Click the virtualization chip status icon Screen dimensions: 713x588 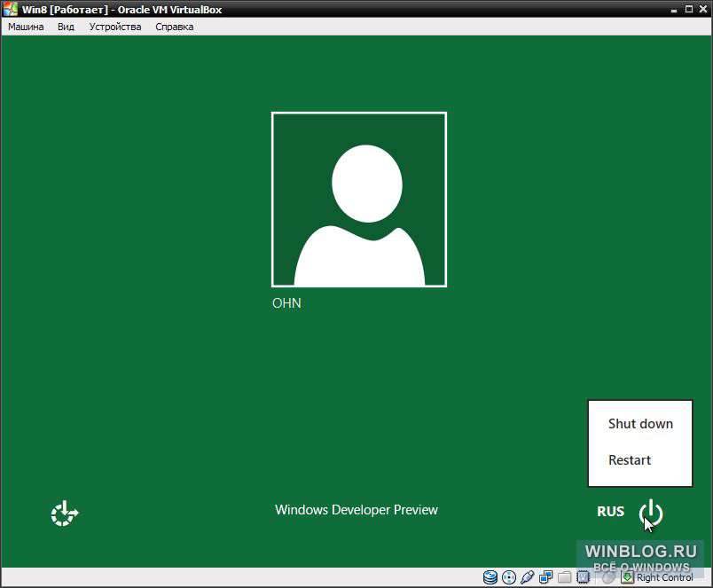click(x=583, y=577)
